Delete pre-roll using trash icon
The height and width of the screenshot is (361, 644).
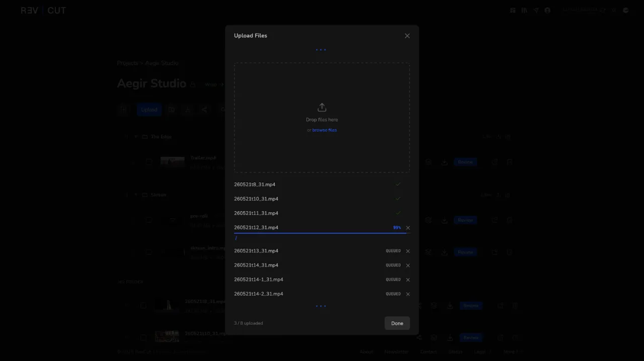click(x=509, y=220)
